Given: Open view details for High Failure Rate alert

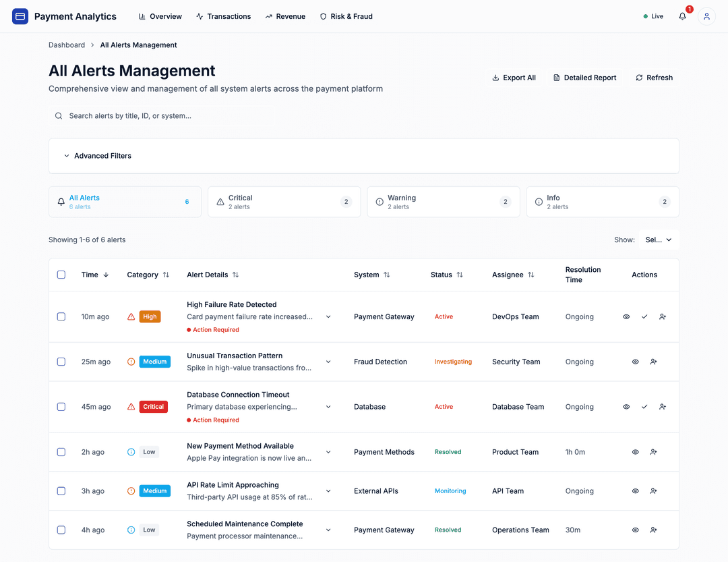Looking at the screenshot, I should pos(626,316).
